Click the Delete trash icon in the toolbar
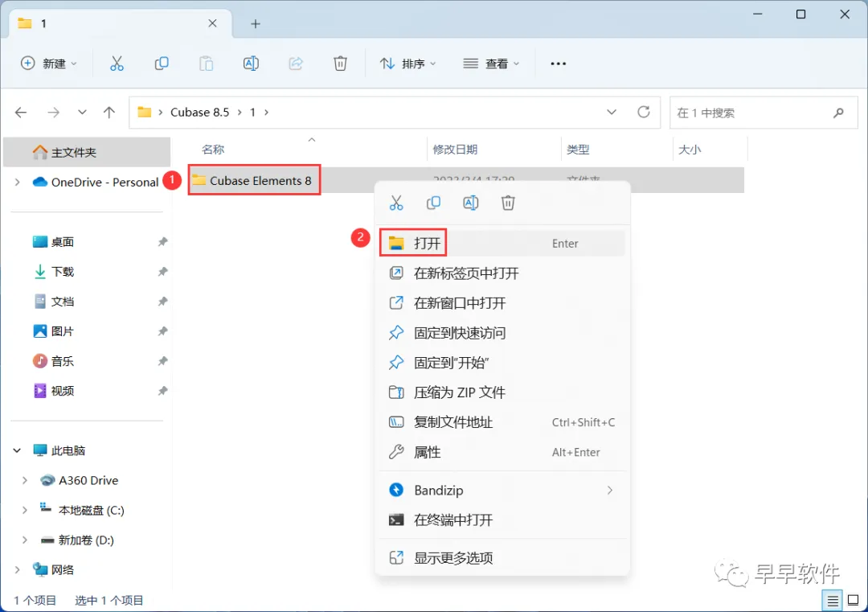868x612 pixels. tap(340, 64)
